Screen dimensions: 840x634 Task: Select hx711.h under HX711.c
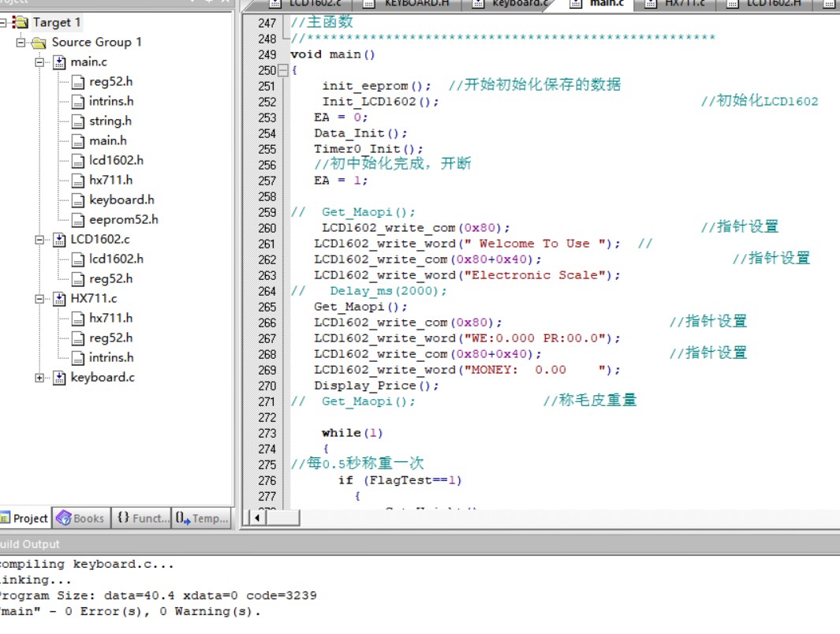coord(111,318)
